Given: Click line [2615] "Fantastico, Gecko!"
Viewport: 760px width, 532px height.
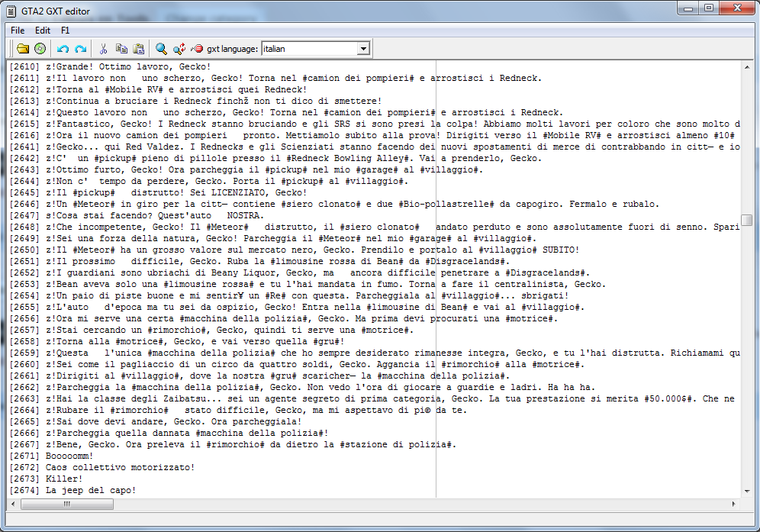Looking at the screenshot, I should [x=374, y=124].
